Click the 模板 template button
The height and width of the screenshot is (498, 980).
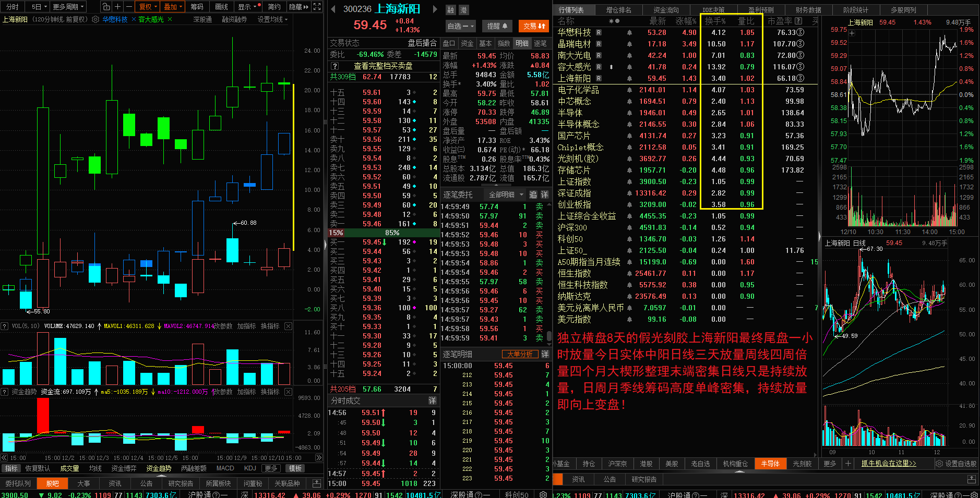point(295,468)
